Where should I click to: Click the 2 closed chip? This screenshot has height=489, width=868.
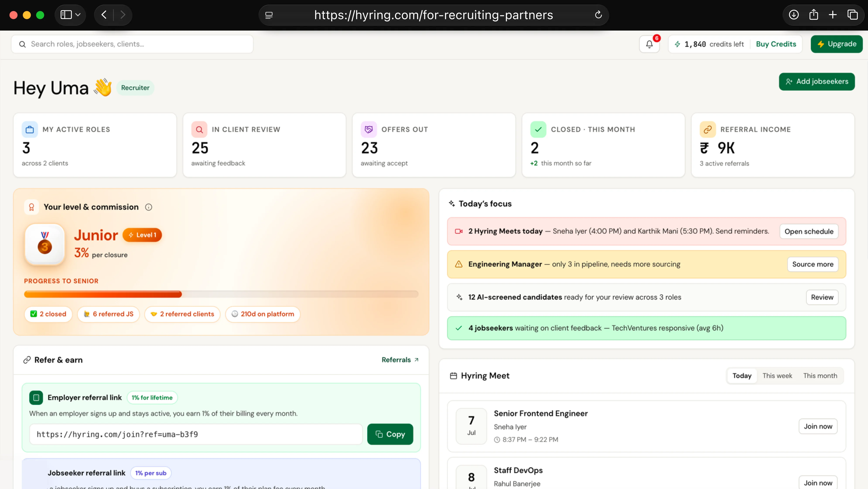click(x=48, y=314)
